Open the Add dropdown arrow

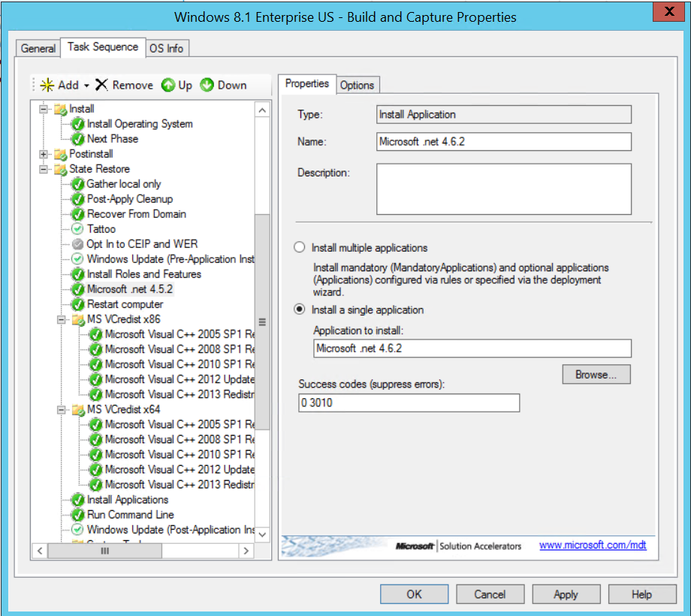click(86, 86)
